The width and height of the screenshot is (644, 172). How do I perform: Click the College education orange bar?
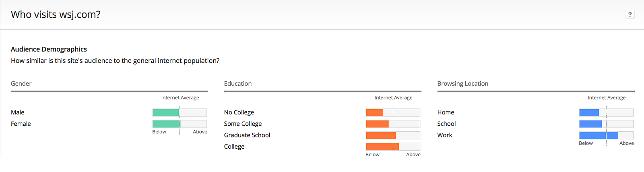pos(382,147)
